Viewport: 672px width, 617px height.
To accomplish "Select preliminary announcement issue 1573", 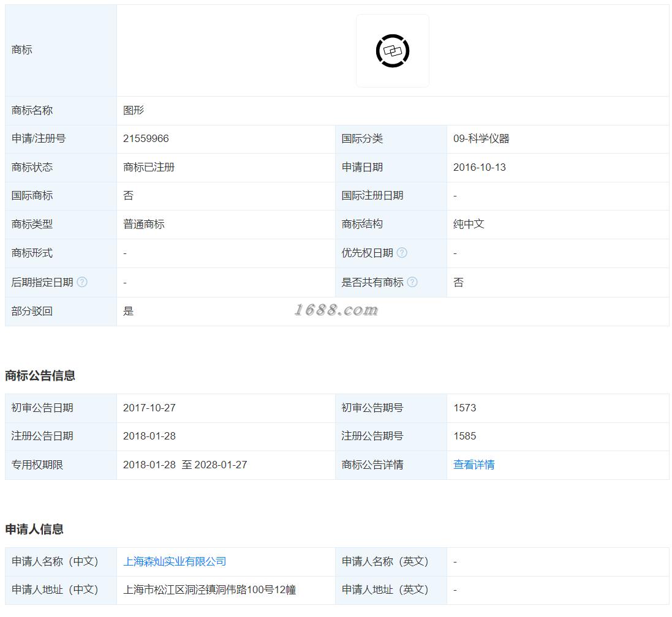I will tap(464, 408).
